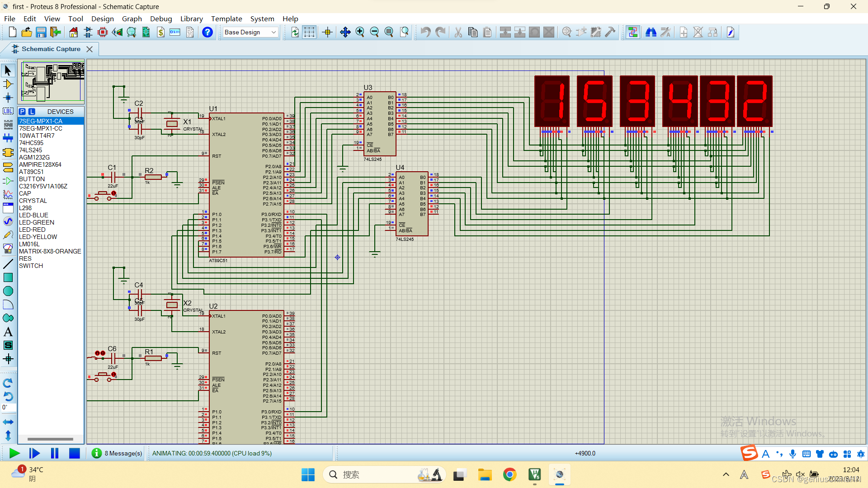Select MATRIX-8X8-ORANGE in the devices list

pyautogui.click(x=51, y=251)
